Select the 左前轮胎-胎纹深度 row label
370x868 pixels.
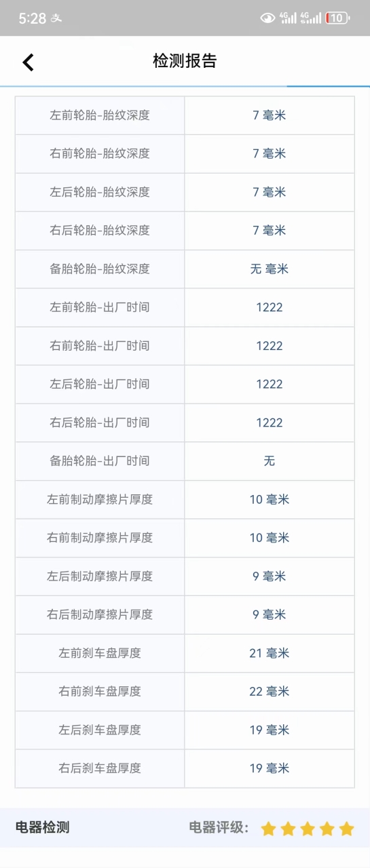tap(100, 115)
